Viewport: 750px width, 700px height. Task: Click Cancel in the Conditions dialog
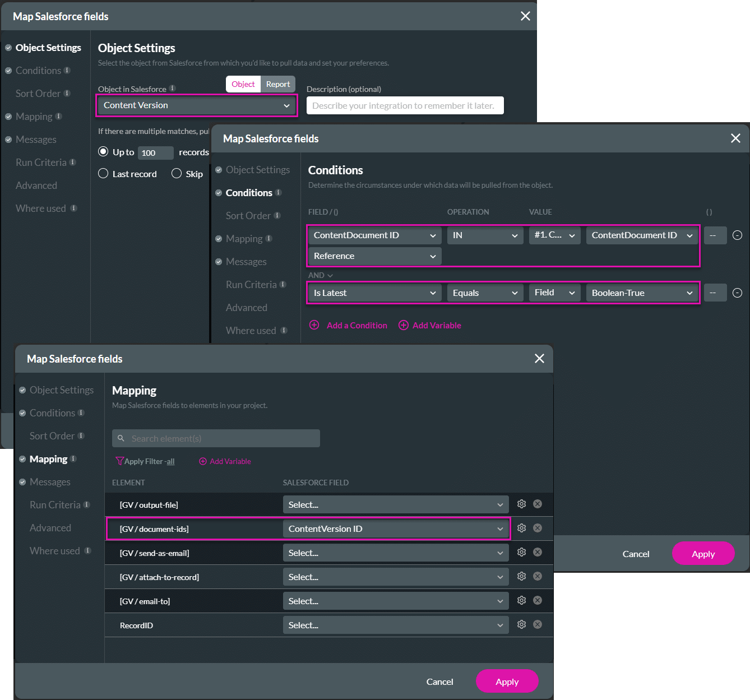click(x=636, y=554)
